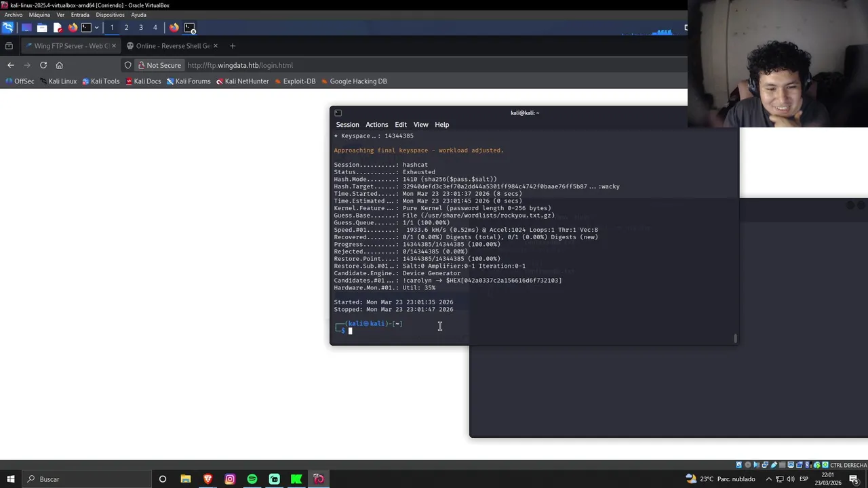The height and width of the screenshot is (488, 868).
Task: Open VirtualBox Archivo menu
Action: coord(13,15)
